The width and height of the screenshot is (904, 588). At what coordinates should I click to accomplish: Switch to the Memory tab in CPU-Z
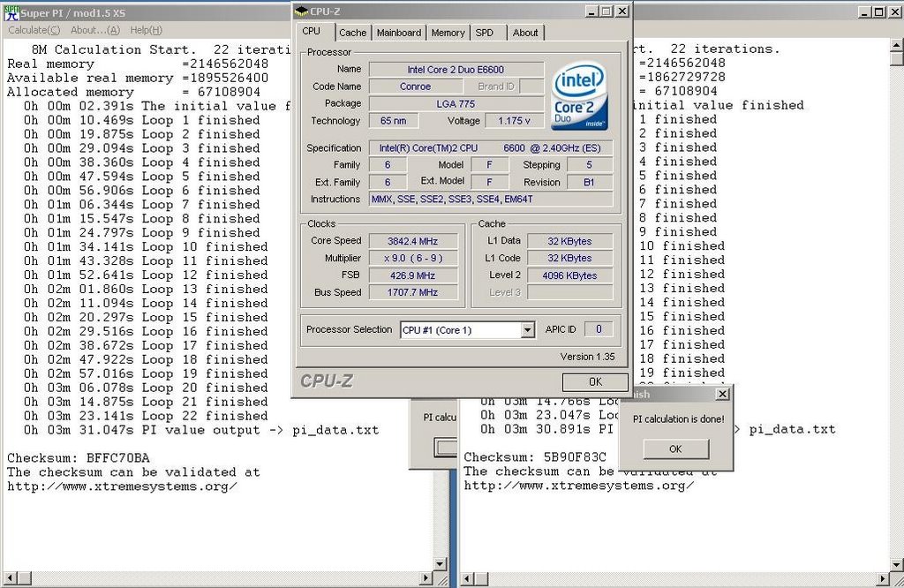(448, 33)
